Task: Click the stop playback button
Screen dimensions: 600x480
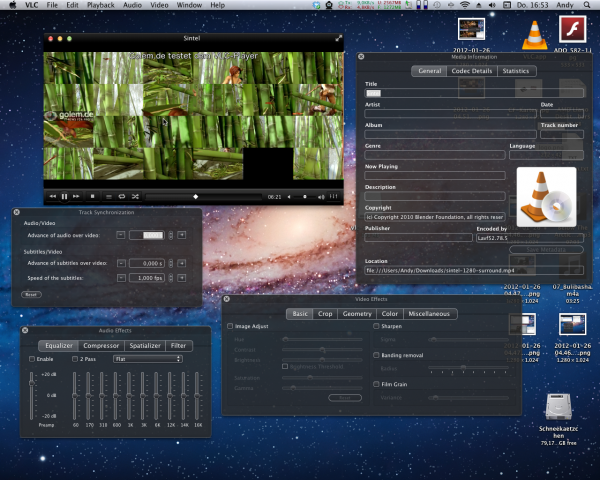Action: 93,197
